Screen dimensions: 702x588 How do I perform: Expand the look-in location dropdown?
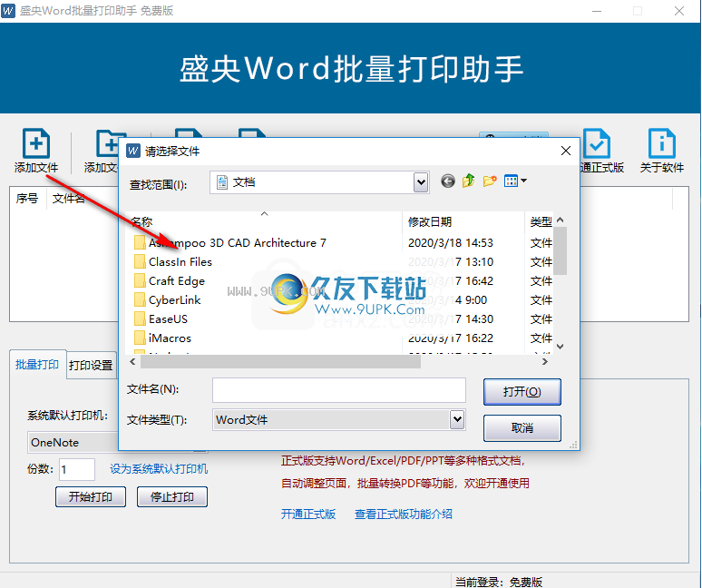[x=421, y=182]
